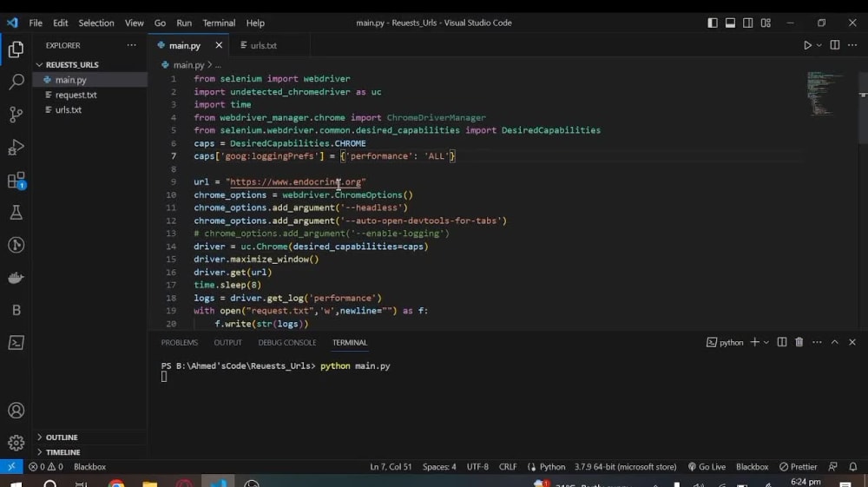The image size is (868, 487).
Task: Click errors and warnings count in status bar
Action: 45,466
